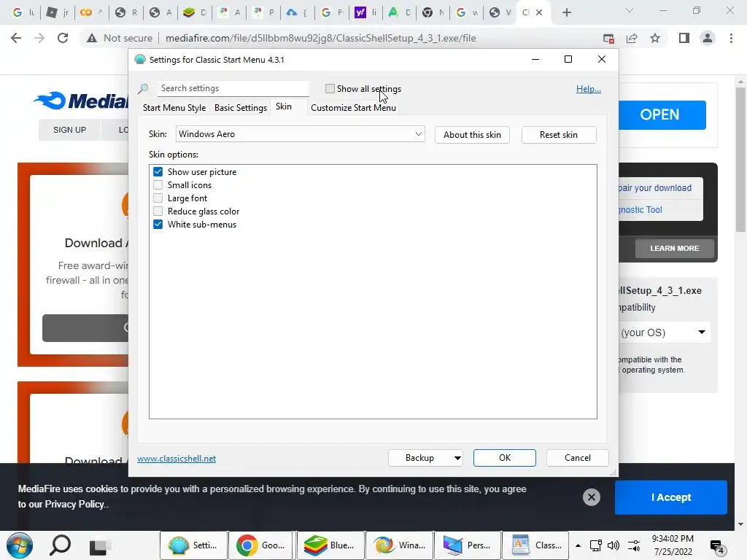Click the Windows Start orb button
747x560 pixels.
coord(20,545)
